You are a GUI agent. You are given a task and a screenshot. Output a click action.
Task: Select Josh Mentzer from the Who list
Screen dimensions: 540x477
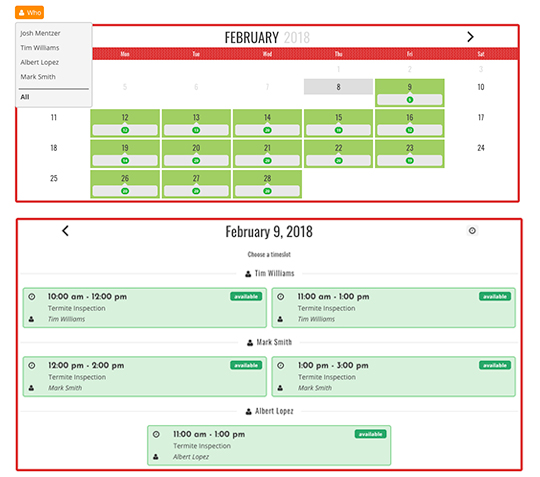point(40,33)
